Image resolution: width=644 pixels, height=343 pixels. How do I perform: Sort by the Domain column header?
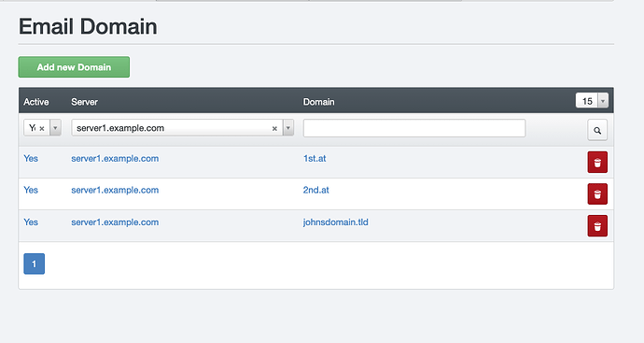click(318, 102)
